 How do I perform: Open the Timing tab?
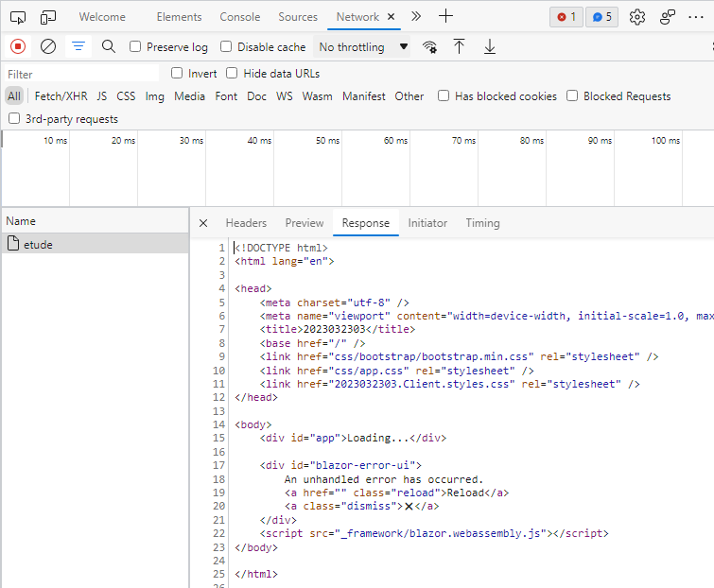482,223
